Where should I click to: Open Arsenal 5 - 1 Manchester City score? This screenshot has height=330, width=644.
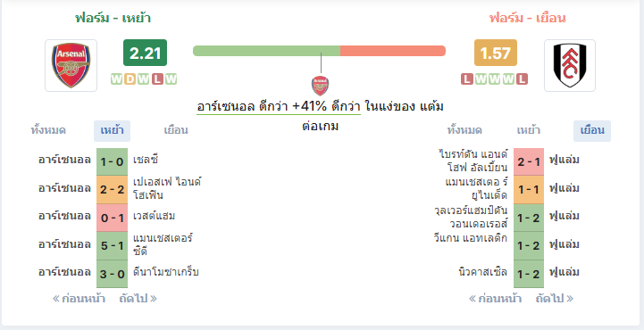point(113,245)
